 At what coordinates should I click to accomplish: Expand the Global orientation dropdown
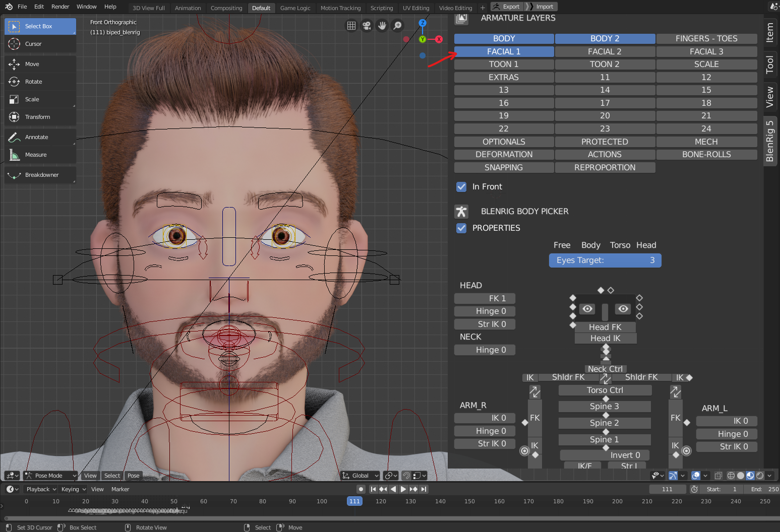tap(360, 476)
